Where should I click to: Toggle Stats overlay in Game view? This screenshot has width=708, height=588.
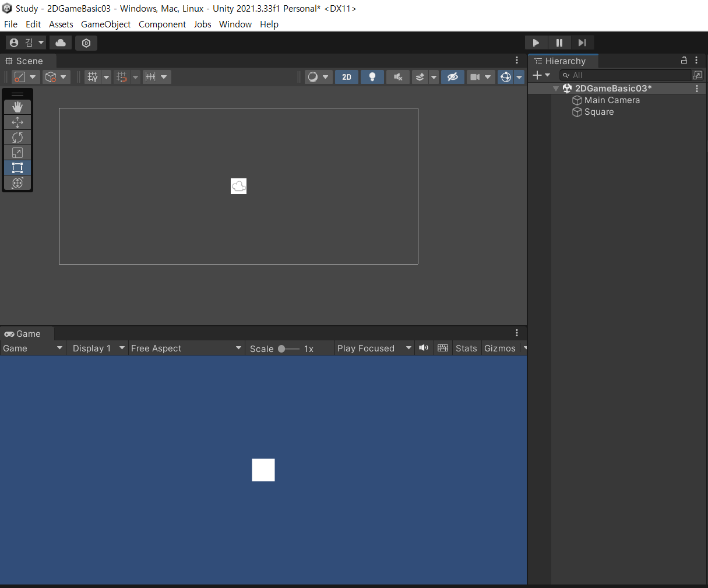(466, 348)
